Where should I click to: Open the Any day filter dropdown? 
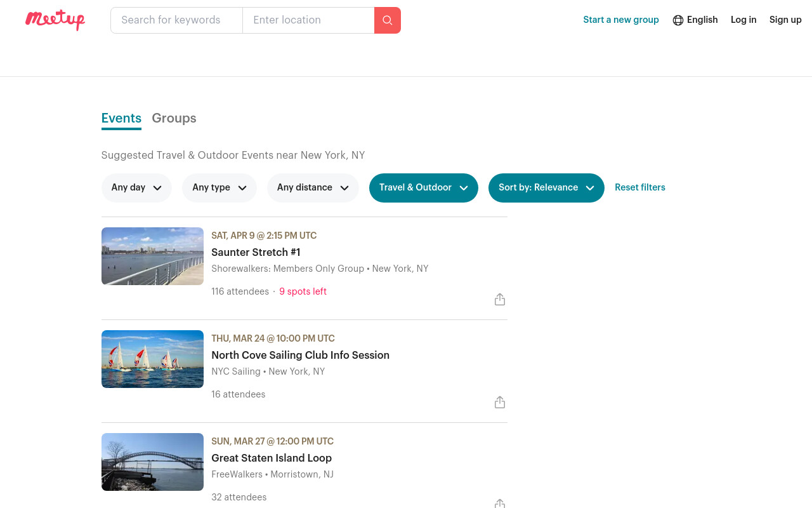coord(136,188)
